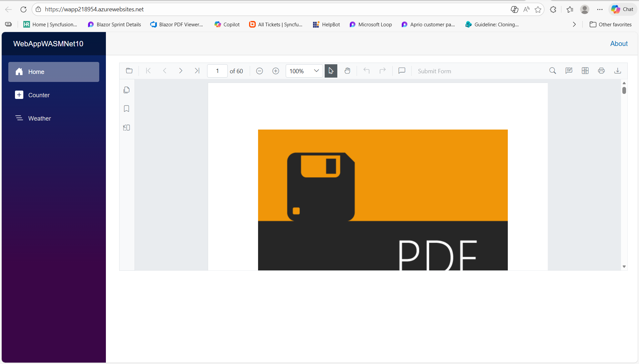This screenshot has height=364, width=639.
Task: Go to previous page arrow
Action: pos(164,71)
